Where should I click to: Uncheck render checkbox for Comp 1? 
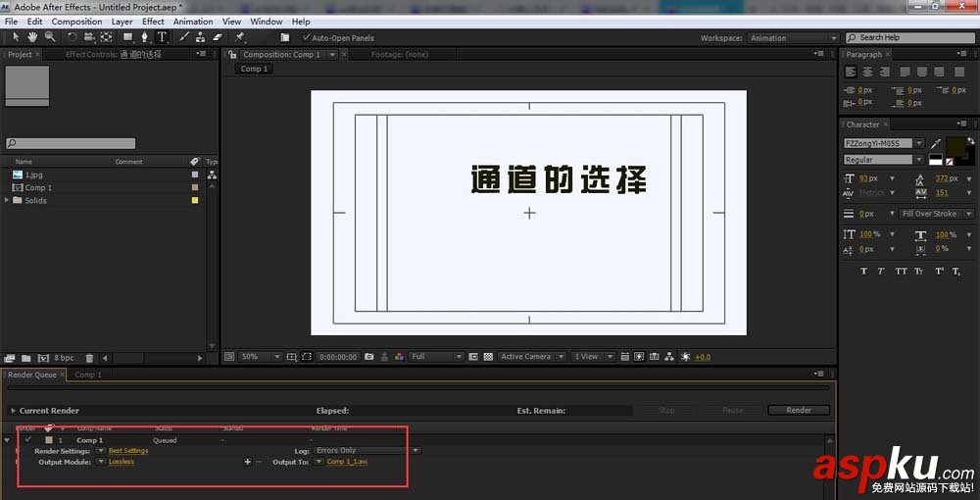coord(27,439)
